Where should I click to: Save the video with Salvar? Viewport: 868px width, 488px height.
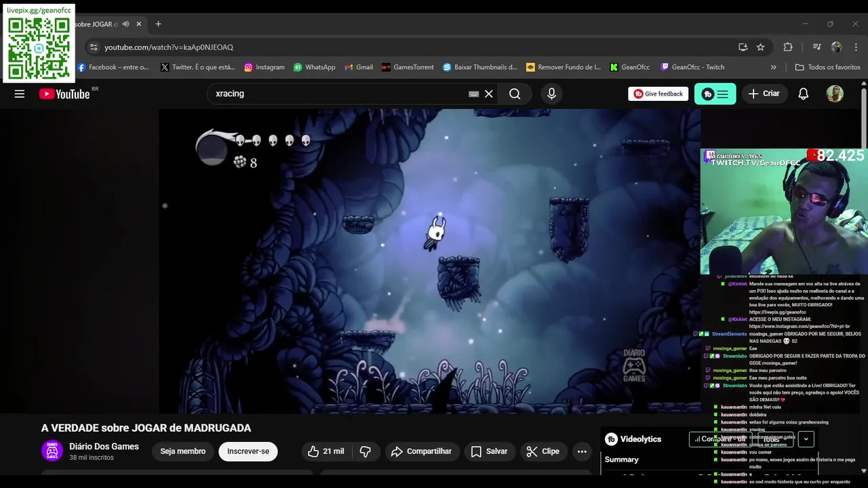tap(490, 451)
